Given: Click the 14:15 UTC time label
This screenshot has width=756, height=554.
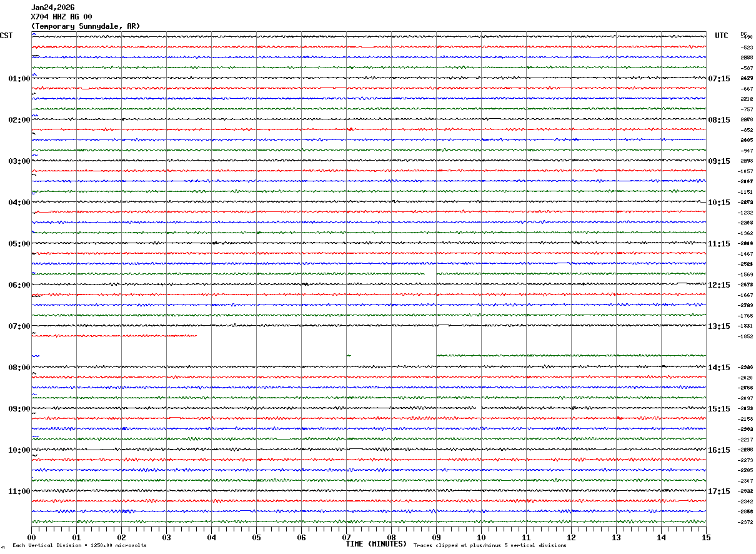Looking at the screenshot, I should [x=719, y=368].
